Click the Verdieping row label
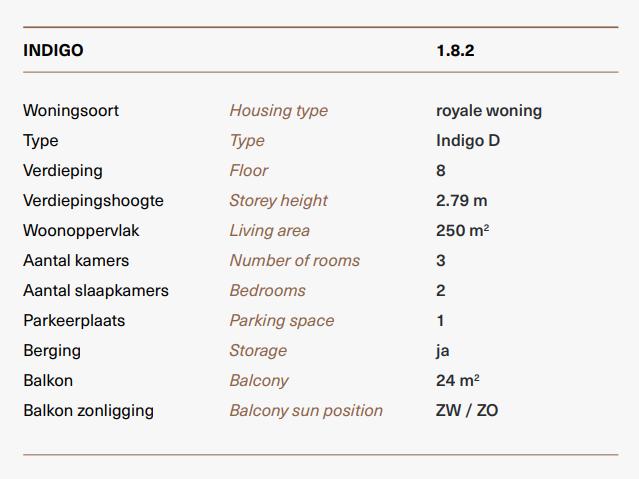The image size is (639, 479). 63,171
